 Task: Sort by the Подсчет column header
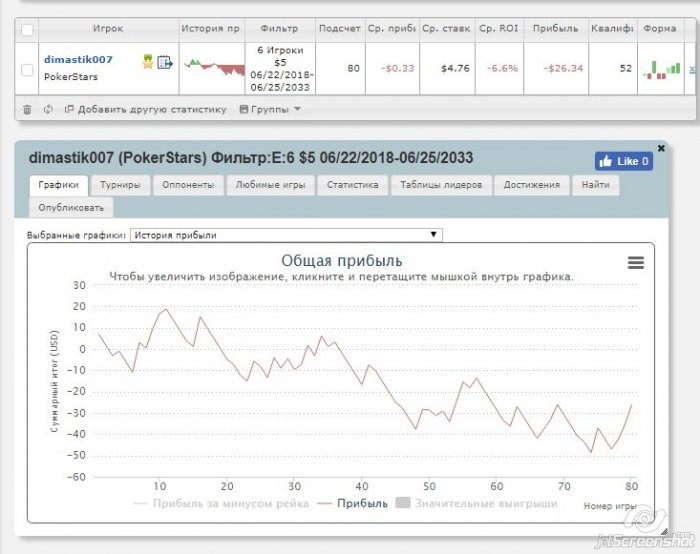pos(340,29)
